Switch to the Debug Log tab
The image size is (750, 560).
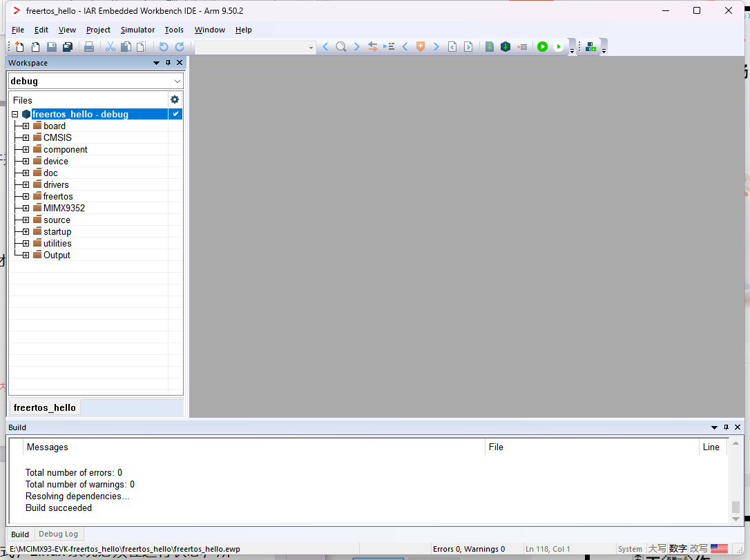pos(58,534)
